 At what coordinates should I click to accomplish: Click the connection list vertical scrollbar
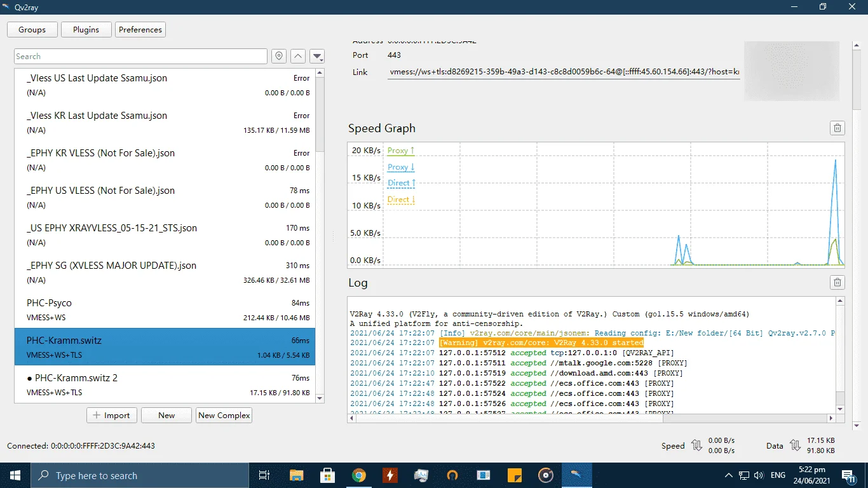(320, 235)
